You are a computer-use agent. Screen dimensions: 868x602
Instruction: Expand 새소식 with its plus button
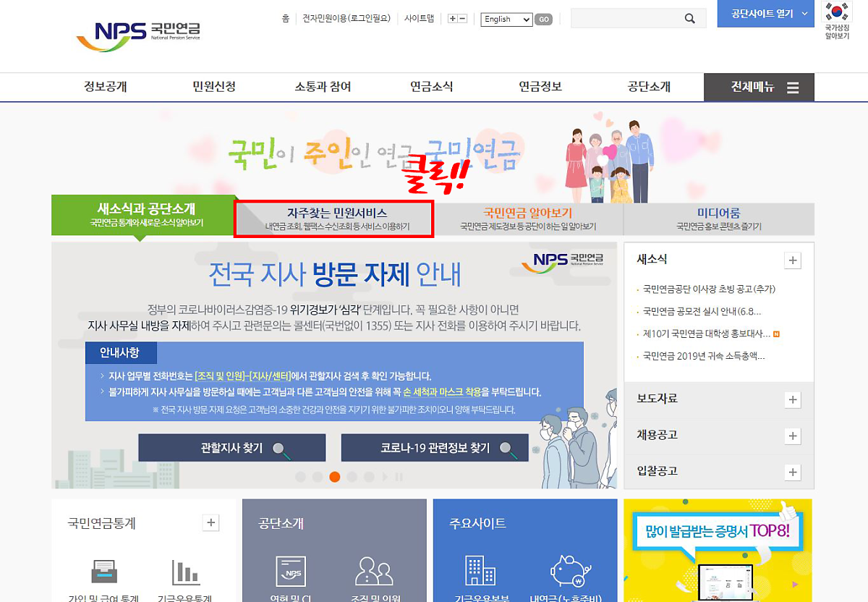coord(793,260)
